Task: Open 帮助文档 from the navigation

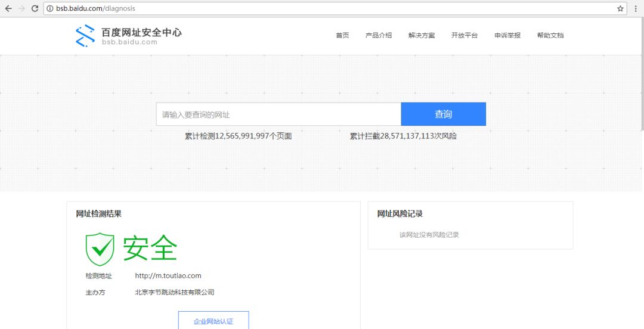Action: 550,35
